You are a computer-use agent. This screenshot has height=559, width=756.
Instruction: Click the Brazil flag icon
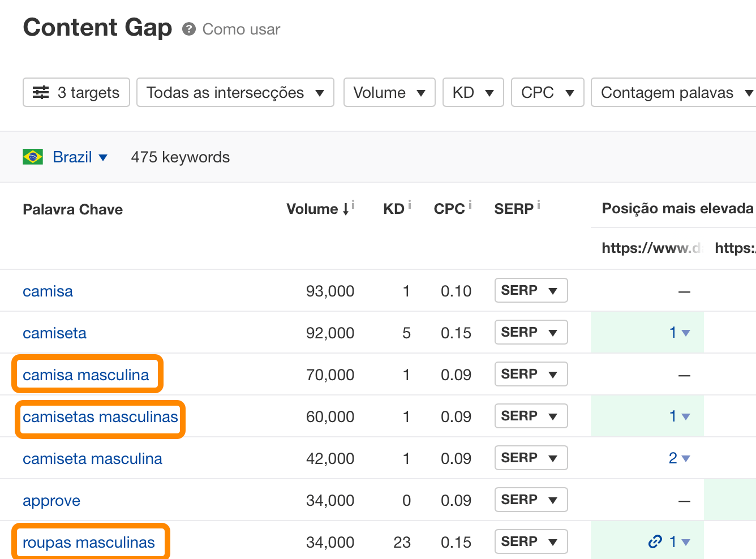pos(33,157)
